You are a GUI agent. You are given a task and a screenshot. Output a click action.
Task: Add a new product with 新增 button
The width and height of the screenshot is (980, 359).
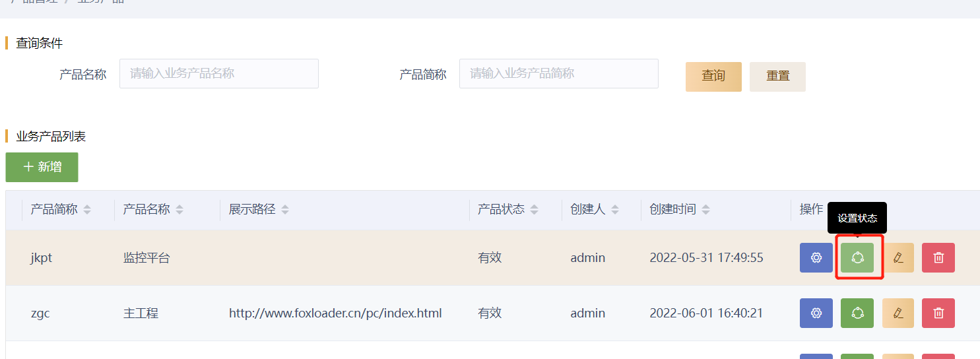42,167
